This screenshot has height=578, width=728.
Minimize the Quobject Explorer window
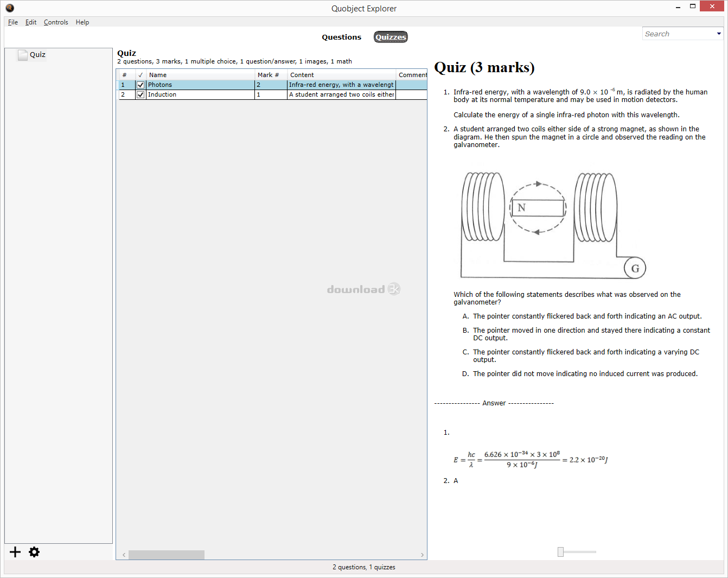[678, 7]
